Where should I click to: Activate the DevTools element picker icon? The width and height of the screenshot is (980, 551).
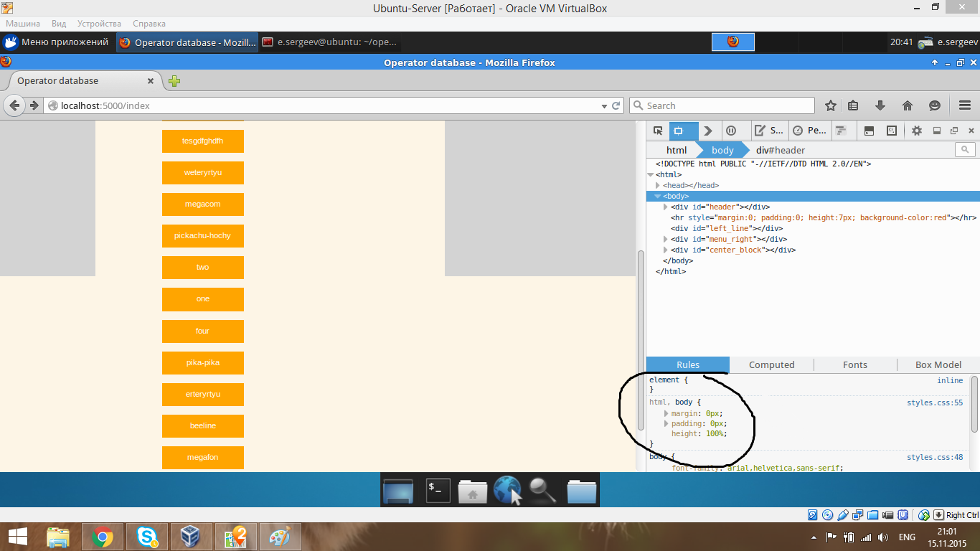[x=658, y=131]
